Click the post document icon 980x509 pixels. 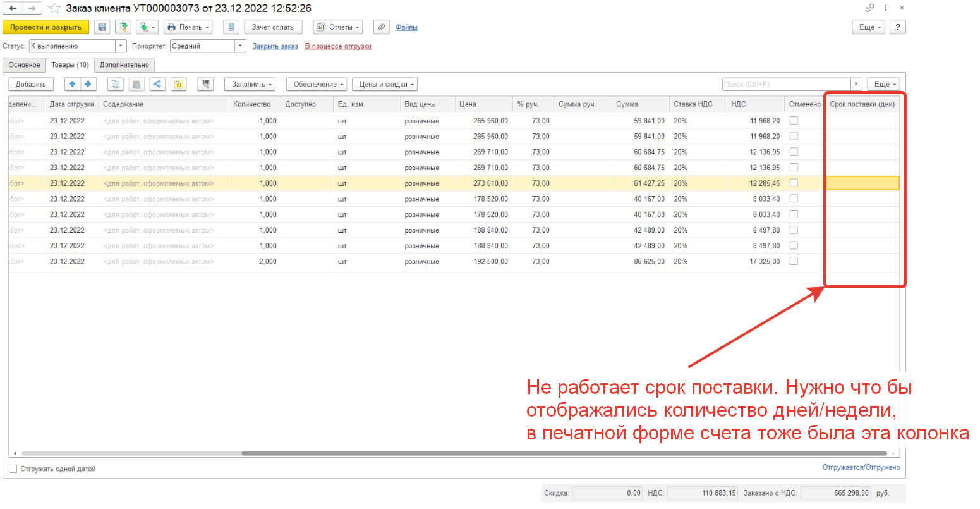pyautogui.click(x=123, y=27)
